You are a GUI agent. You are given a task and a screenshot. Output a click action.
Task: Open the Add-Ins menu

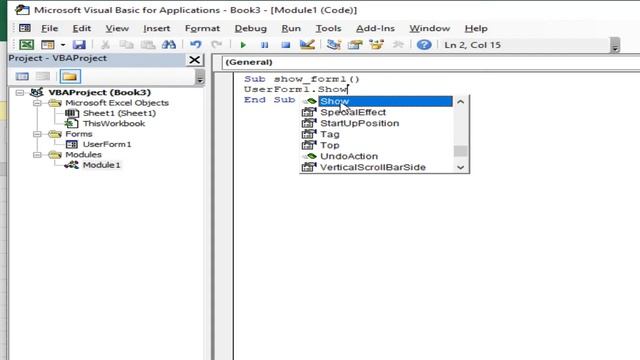[x=375, y=28]
